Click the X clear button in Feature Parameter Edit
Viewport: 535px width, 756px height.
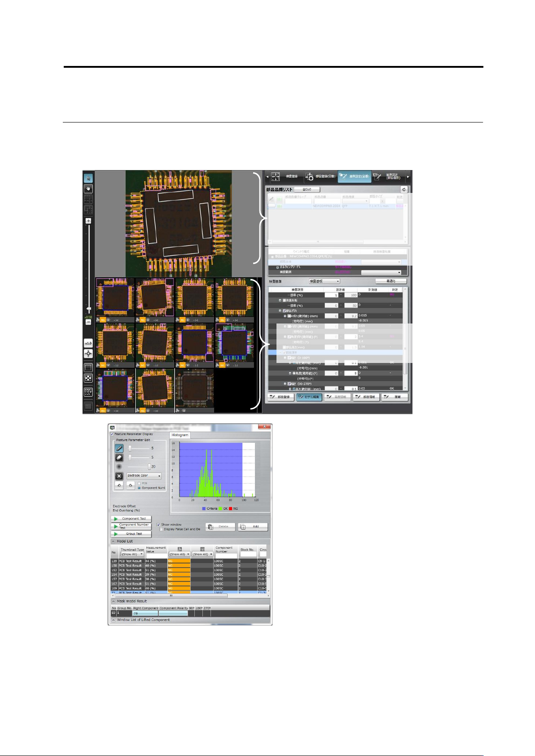coord(119,476)
